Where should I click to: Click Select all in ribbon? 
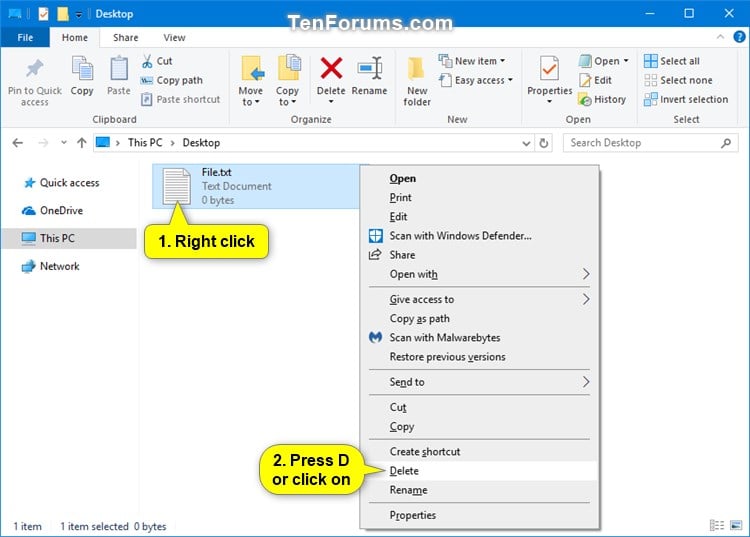coord(672,61)
